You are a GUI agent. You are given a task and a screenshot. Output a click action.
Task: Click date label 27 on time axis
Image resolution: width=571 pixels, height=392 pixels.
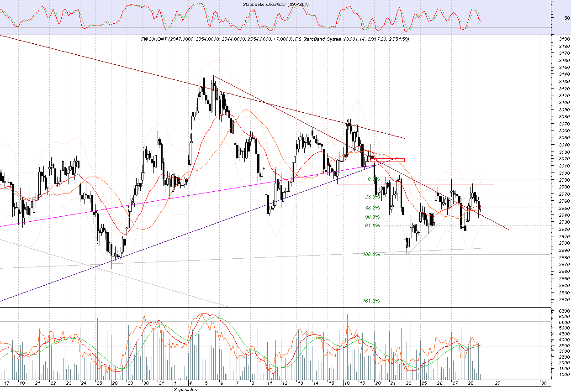click(455, 383)
